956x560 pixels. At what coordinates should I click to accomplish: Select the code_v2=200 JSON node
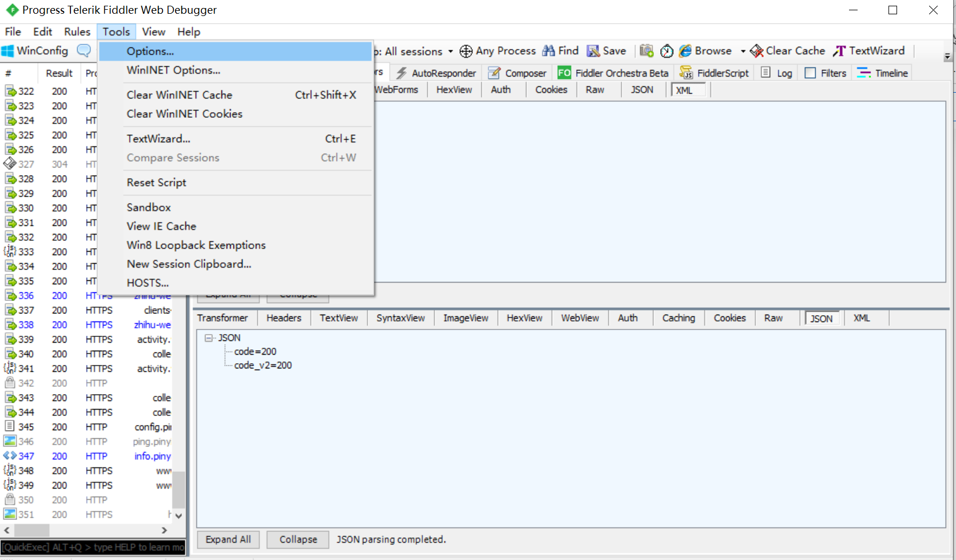pos(263,366)
